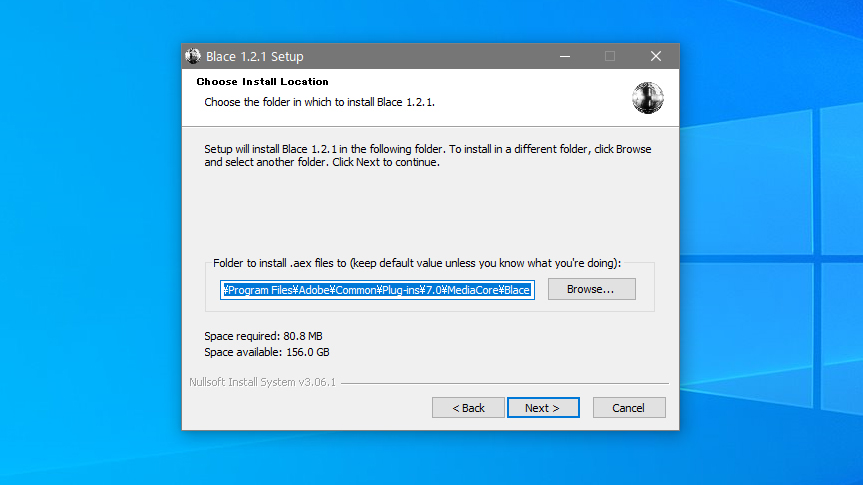Image resolution: width=863 pixels, height=485 pixels.
Task: Click the 'Blace 1.2.1 Setup' title text
Action: click(x=254, y=57)
